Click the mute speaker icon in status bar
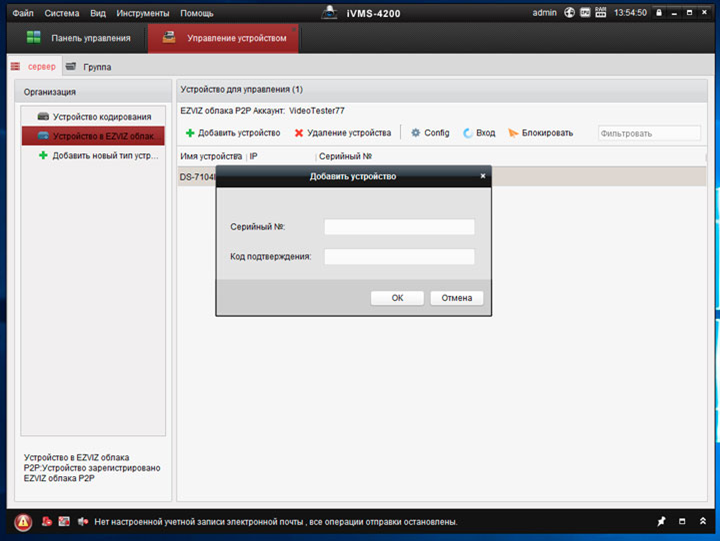The height and width of the screenshot is (541, 720). 83,522
